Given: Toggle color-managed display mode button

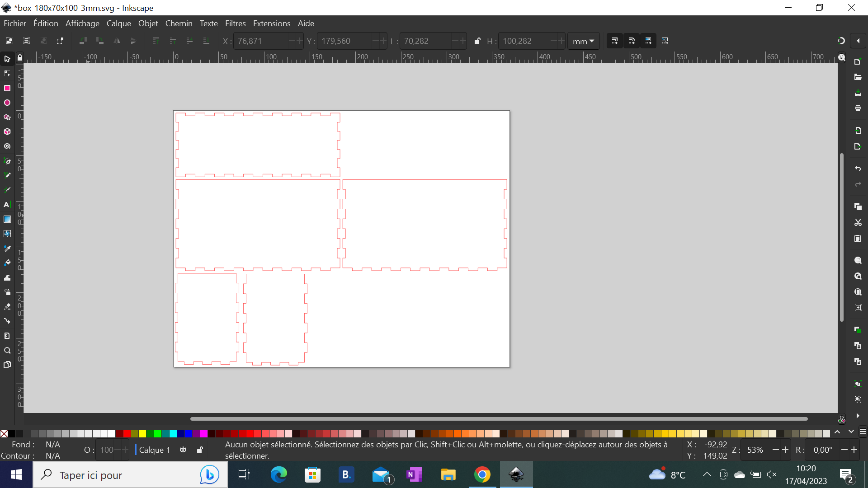Looking at the screenshot, I should click(x=841, y=420).
